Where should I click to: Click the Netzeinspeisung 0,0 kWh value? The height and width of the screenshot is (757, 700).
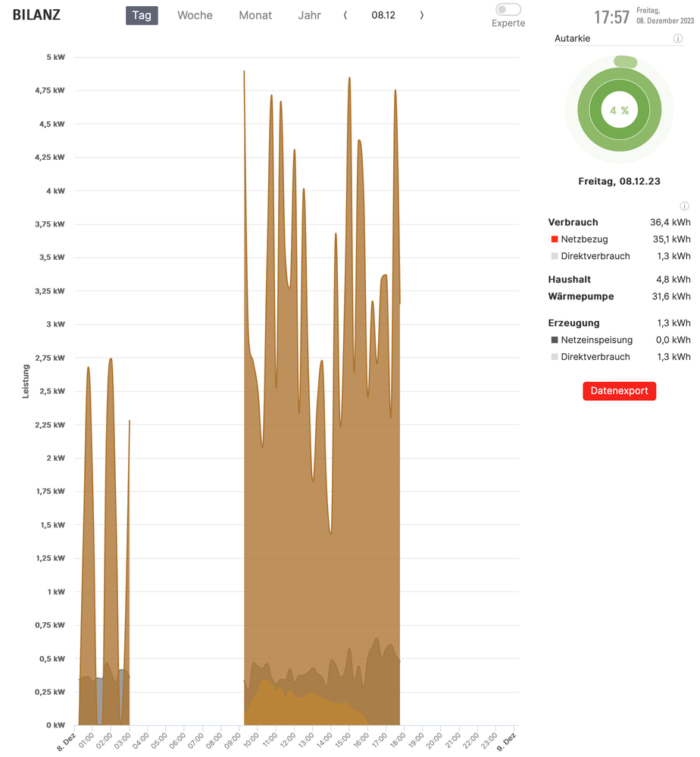point(673,340)
